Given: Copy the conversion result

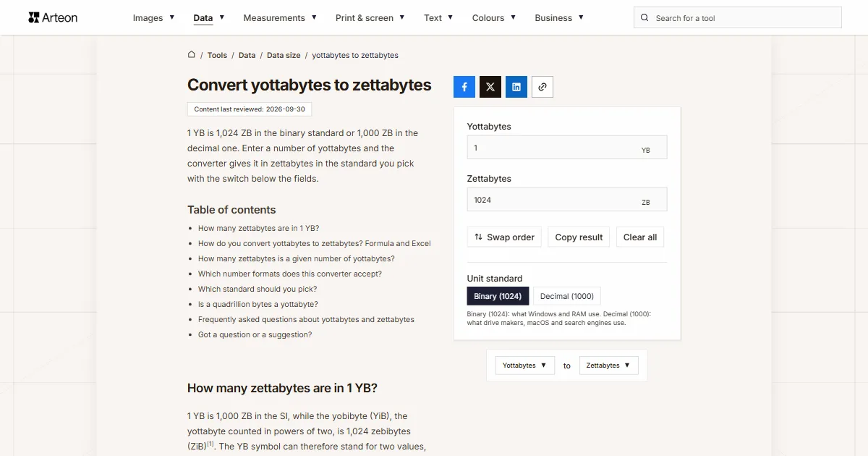Looking at the screenshot, I should point(579,237).
